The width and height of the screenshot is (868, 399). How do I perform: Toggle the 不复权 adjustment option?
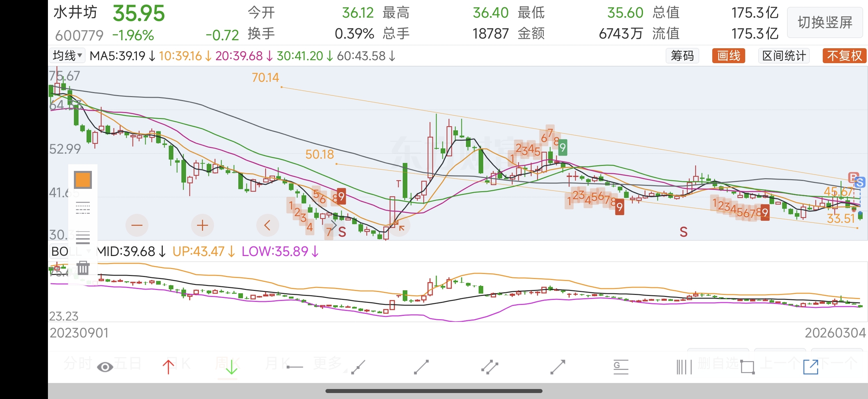[844, 56]
